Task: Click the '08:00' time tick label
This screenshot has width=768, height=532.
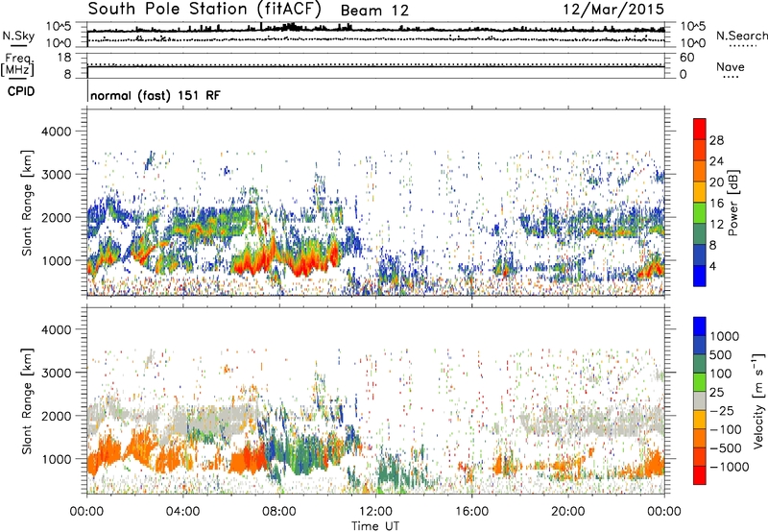Action: (279, 512)
